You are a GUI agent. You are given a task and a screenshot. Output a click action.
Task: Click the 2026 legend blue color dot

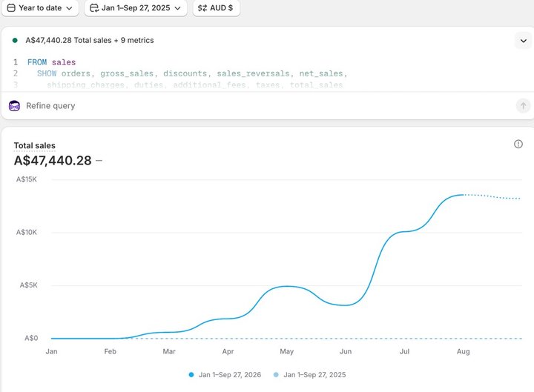[191, 375]
